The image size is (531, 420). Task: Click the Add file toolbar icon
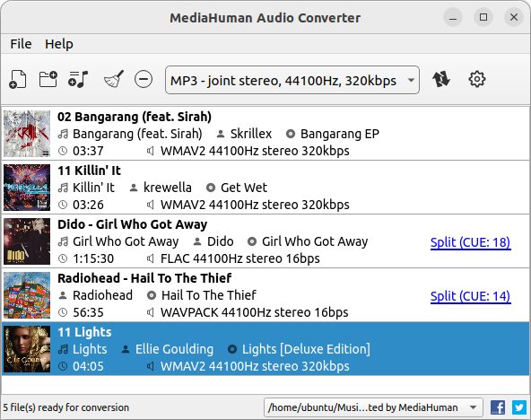[18, 80]
